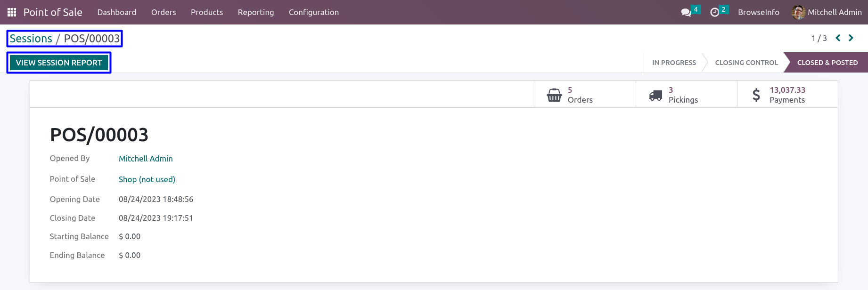The height and width of the screenshot is (290, 868).
Task: Open BrowseInfo company switcher
Action: pyautogui.click(x=758, y=12)
